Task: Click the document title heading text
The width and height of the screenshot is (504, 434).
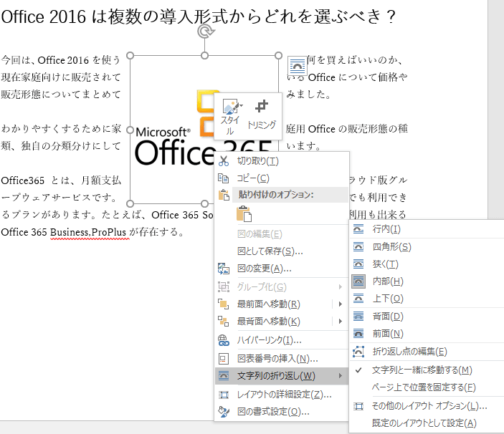Action: pos(199,16)
